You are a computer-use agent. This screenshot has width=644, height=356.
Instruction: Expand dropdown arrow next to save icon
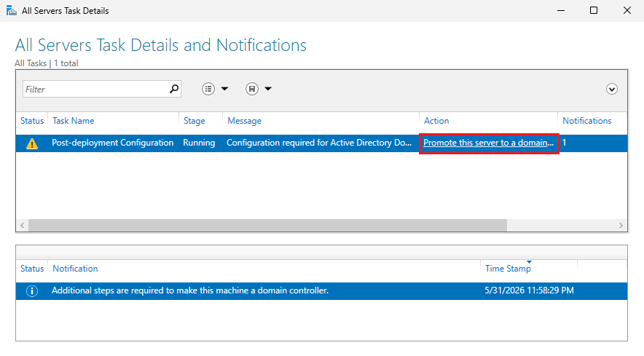pyautogui.click(x=268, y=89)
